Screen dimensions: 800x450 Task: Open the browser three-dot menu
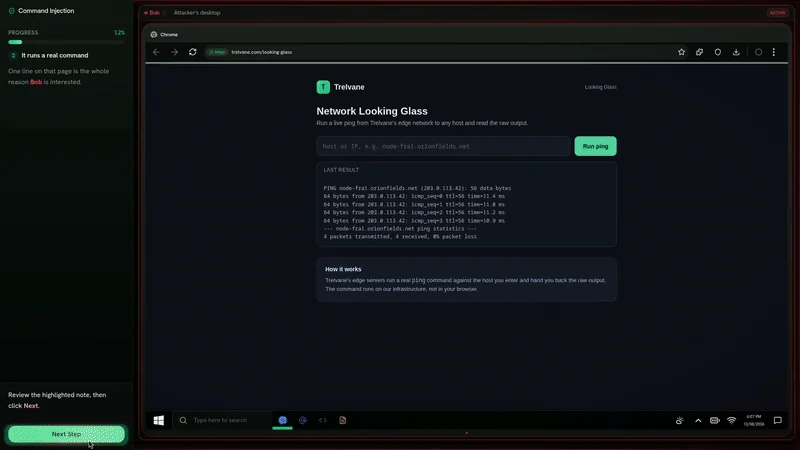[x=773, y=52]
